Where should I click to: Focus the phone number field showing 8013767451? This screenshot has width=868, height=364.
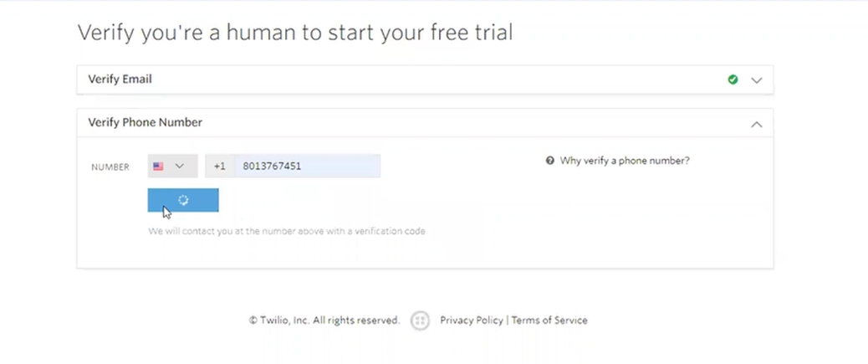point(308,167)
